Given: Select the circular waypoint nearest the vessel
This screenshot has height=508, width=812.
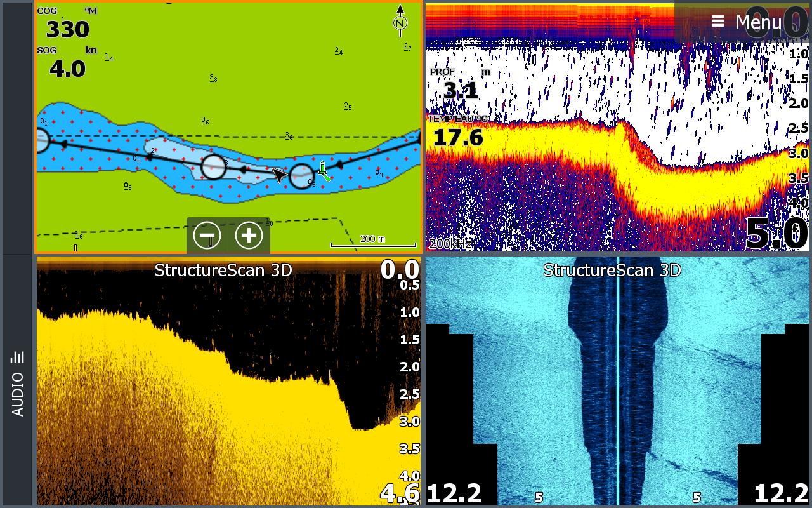Looking at the screenshot, I should coord(301,176).
